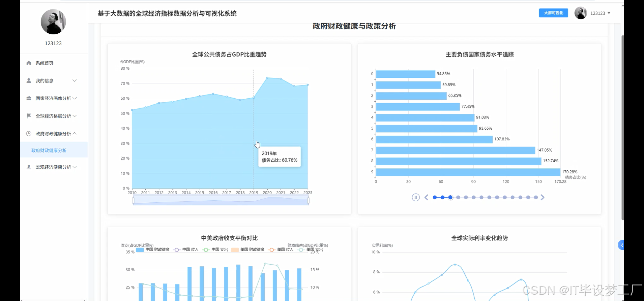Open 系统首页 menu item
Viewport: 644px width, 301px height.
click(x=54, y=63)
